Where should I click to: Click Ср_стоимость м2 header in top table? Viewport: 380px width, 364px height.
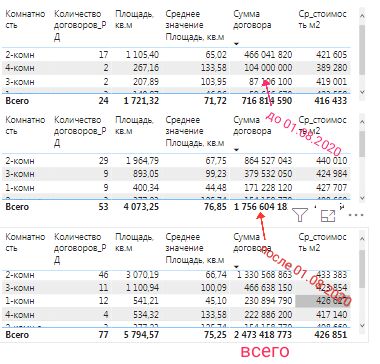(x=322, y=19)
